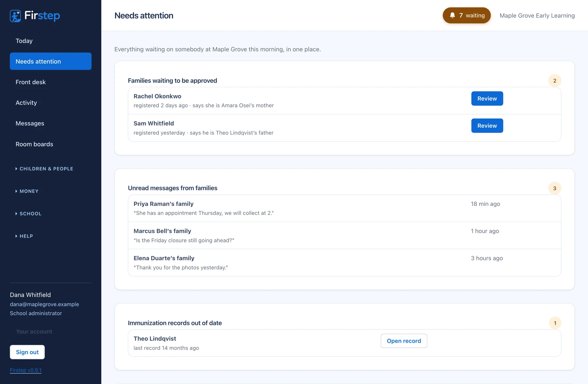Expand the School group
This screenshot has width=588, height=384.
click(28, 213)
